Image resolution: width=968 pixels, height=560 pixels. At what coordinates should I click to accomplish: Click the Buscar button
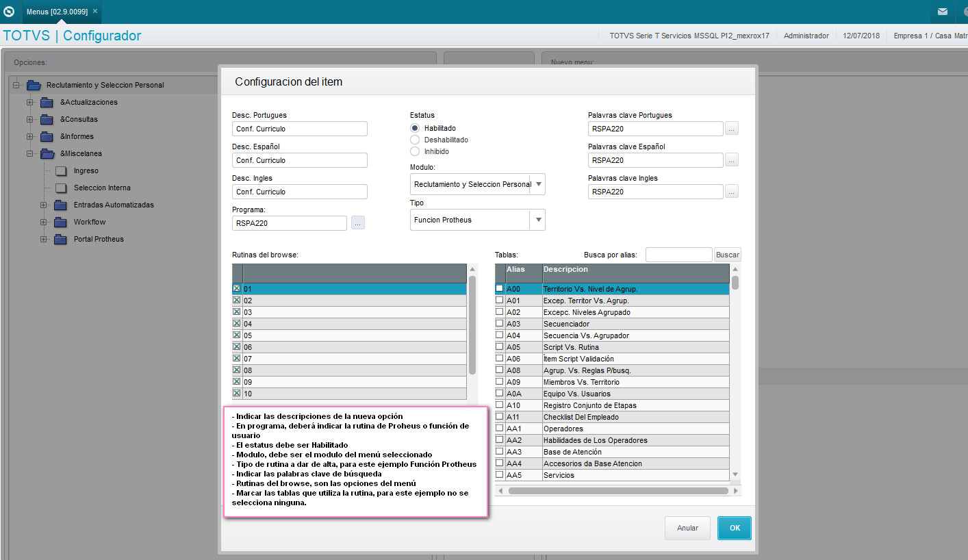[x=727, y=255]
